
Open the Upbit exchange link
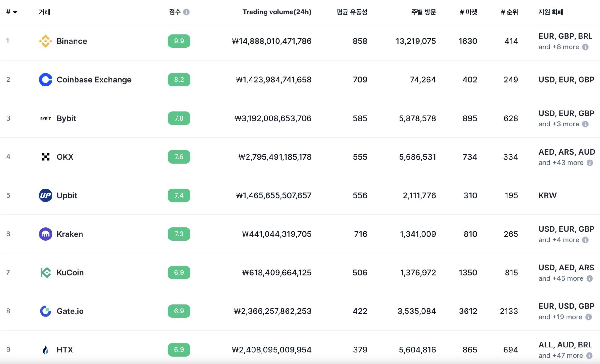(x=67, y=195)
